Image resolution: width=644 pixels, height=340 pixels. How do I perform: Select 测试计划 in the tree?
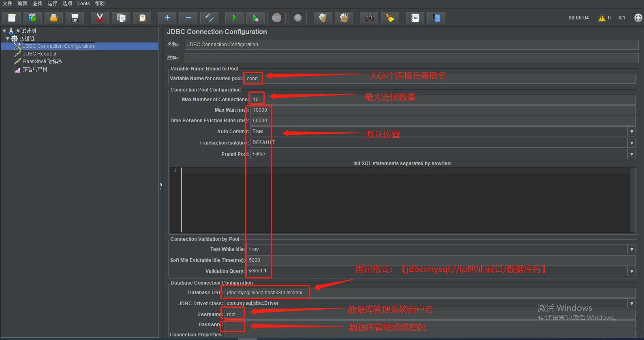(x=26, y=31)
